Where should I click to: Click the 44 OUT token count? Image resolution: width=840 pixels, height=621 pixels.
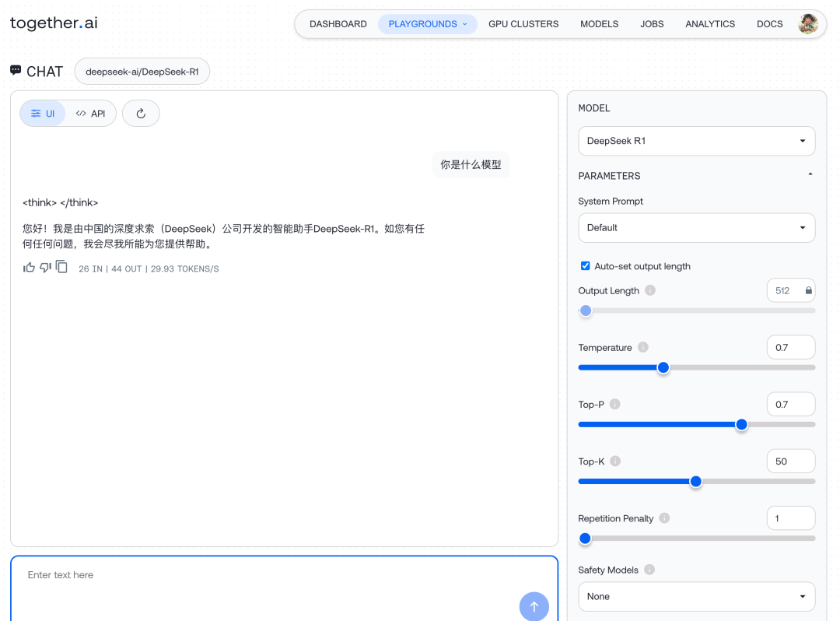click(x=127, y=269)
